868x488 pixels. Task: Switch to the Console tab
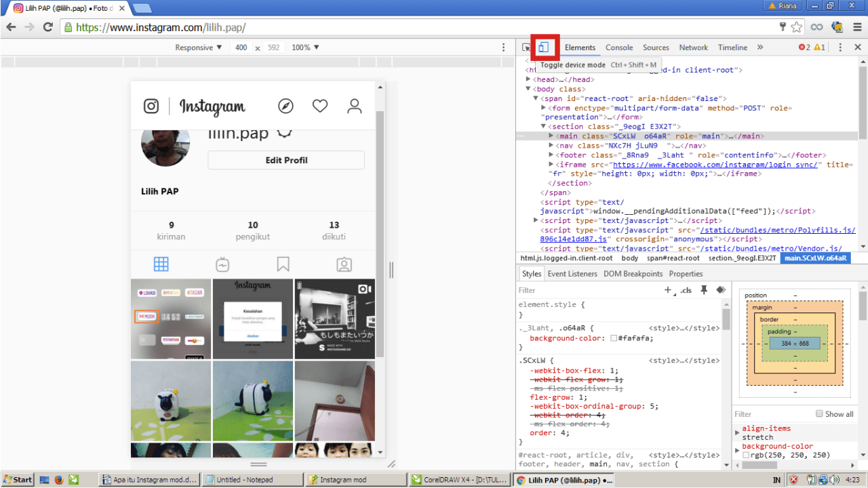(x=619, y=47)
